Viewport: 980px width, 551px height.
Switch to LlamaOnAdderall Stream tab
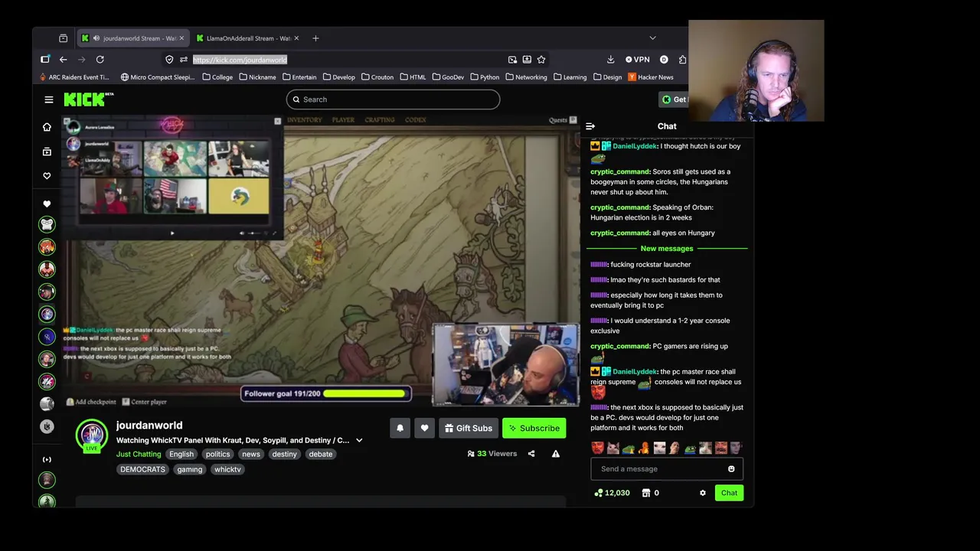coord(247,38)
